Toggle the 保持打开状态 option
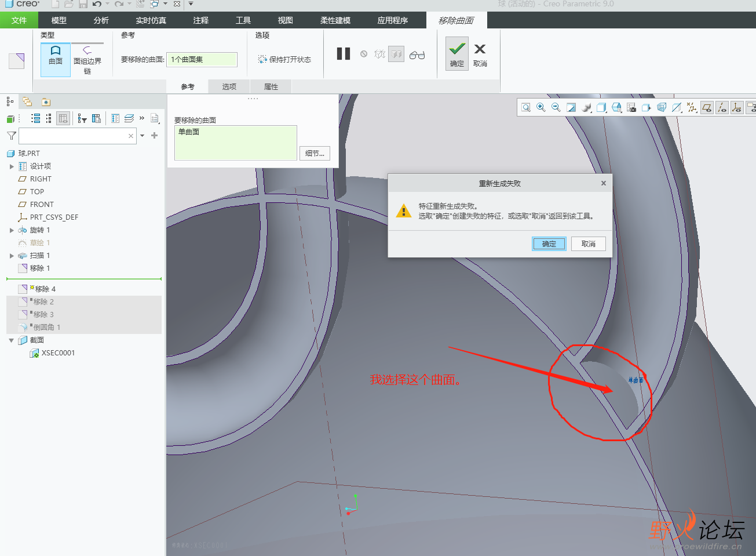The image size is (756, 556). pos(284,59)
